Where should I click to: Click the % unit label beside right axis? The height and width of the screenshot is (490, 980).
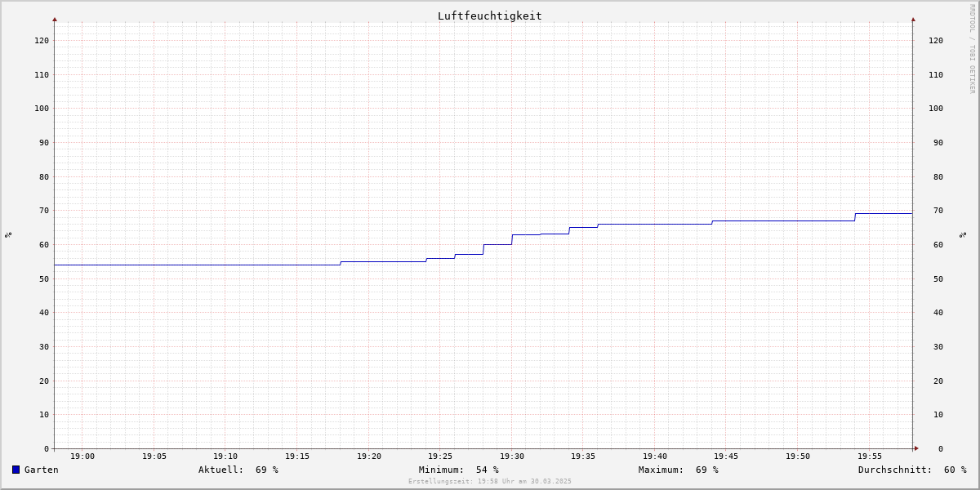[963, 235]
